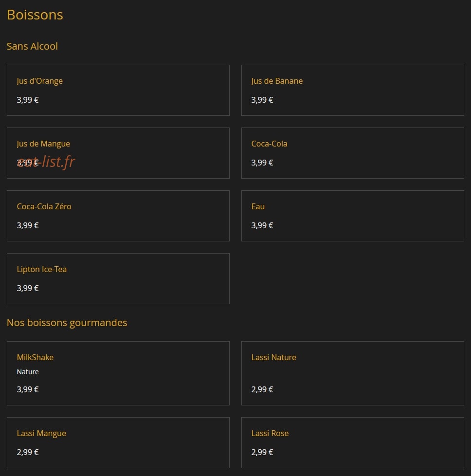Click the Lassi Rose 2,99 € price
The height and width of the screenshot is (476, 471).
pos(262,452)
